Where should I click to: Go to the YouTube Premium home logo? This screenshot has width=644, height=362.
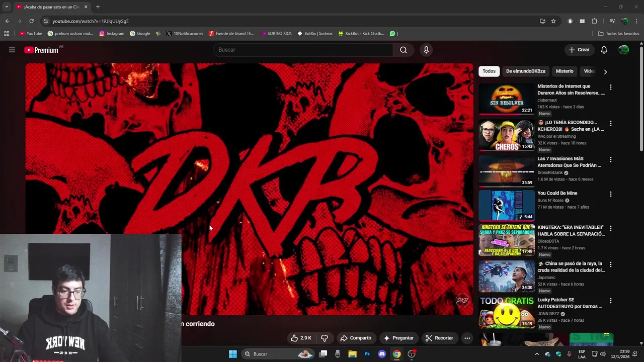point(41,50)
